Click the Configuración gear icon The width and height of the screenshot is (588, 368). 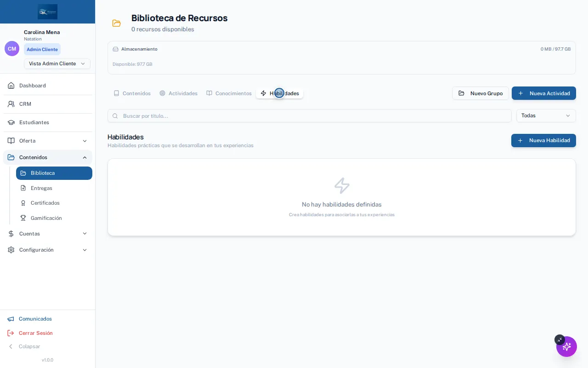11,250
